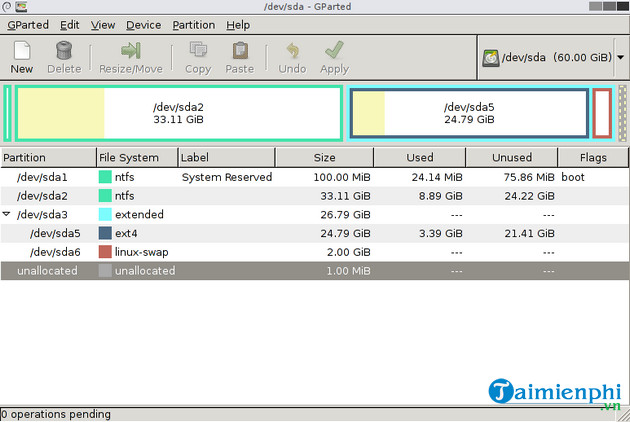Open the Partition menu
This screenshot has width=630, height=422.
pyautogui.click(x=193, y=24)
